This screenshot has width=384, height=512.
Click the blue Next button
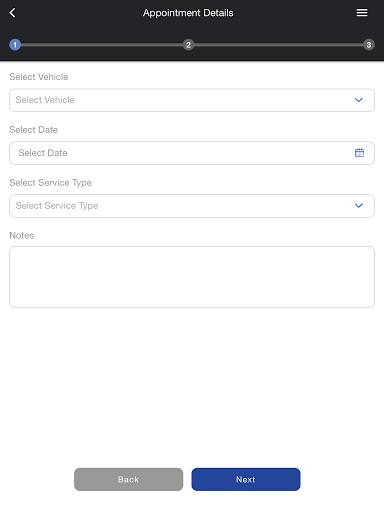[x=246, y=479]
